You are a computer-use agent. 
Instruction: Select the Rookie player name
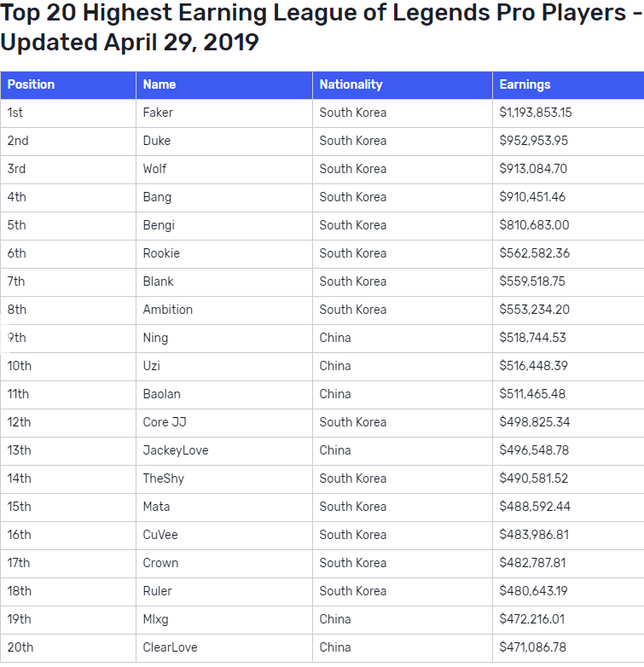[161, 253]
